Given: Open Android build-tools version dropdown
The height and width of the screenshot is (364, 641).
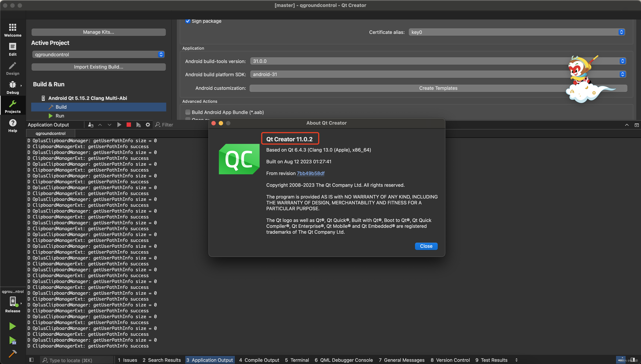Looking at the screenshot, I should tap(438, 61).
